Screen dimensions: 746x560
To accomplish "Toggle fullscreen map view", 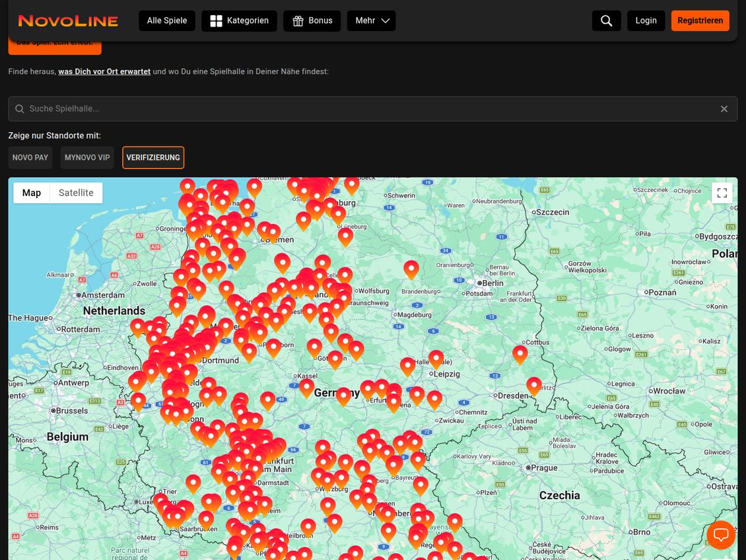I will 722,193.
